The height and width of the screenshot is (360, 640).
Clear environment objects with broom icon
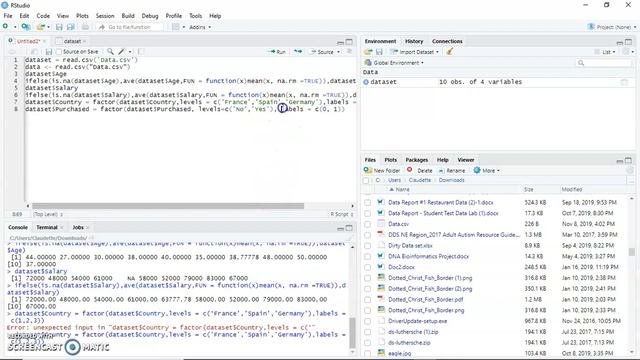(450, 52)
